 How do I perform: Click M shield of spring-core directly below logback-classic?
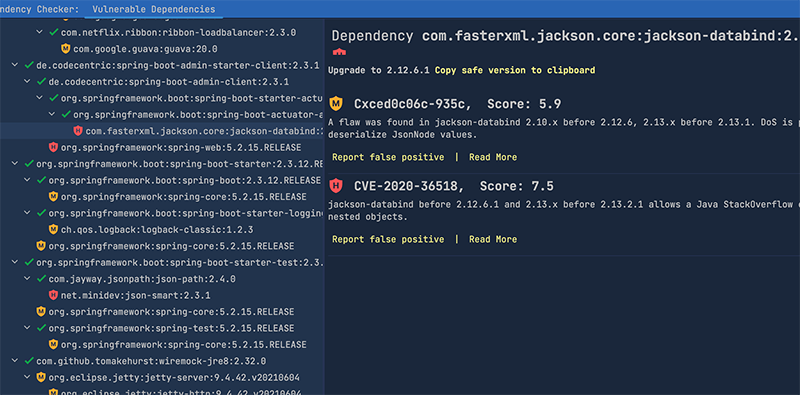[41, 245]
